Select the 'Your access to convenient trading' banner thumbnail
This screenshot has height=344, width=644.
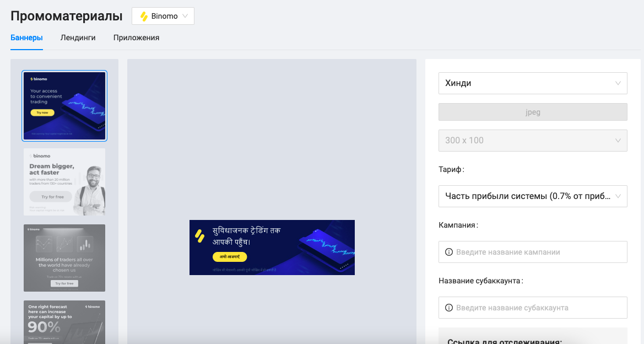click(64, 106)
